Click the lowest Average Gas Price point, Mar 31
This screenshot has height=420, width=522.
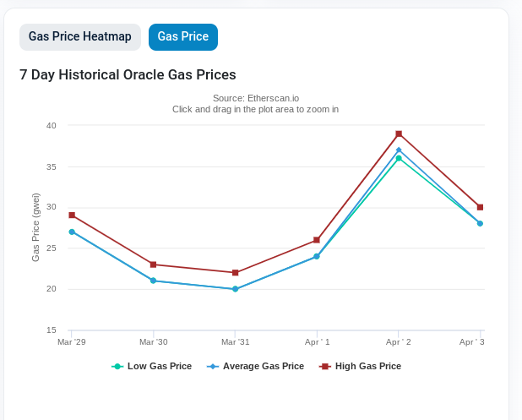[x=235, y=289]
